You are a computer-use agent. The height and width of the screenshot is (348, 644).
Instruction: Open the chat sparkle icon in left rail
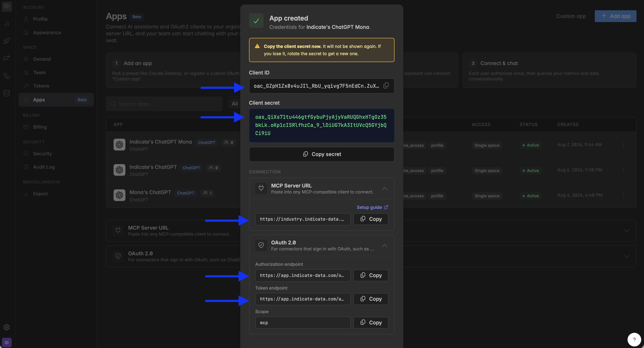[x=7, y=58]
